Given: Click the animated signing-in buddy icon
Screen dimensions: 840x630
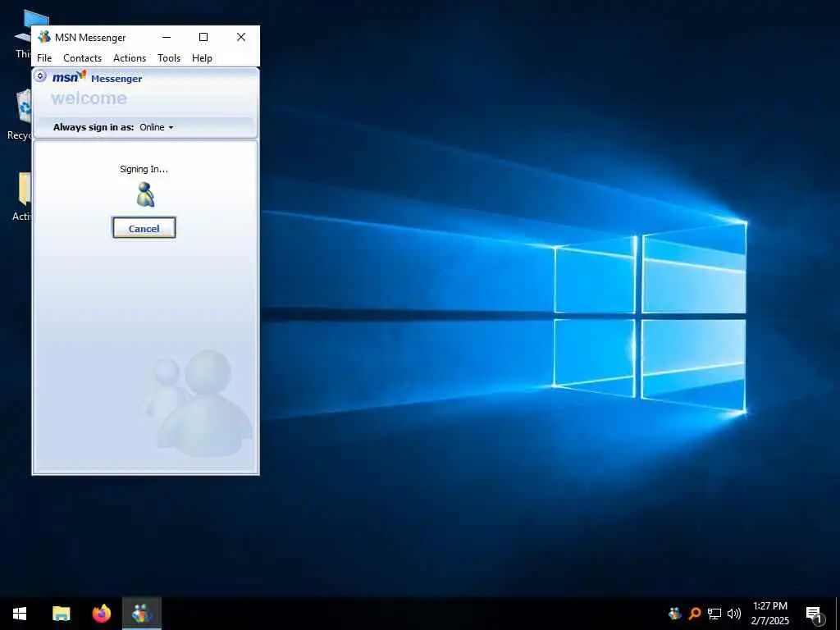Looking at the screenshot, I should click(x=145, y=194).
